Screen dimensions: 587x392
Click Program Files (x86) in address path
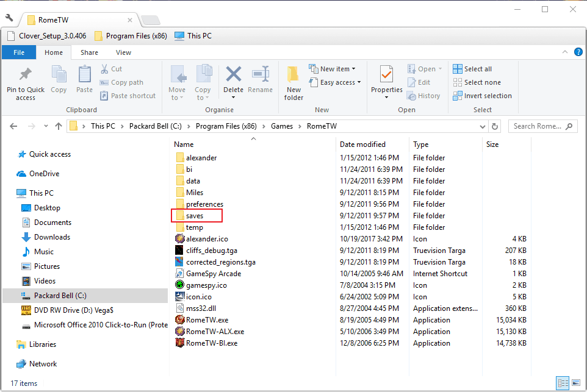click(x=226, y=126)
